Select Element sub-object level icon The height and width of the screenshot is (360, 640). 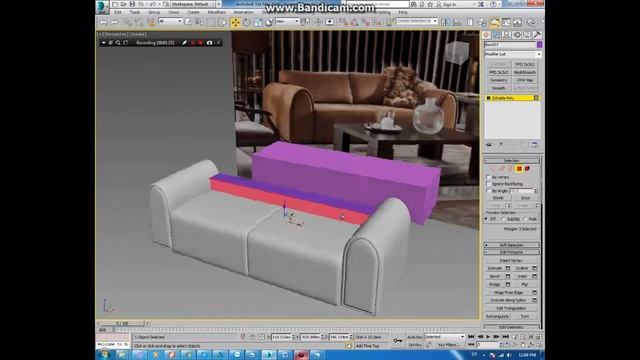pyautogui.click(x=527, y=169)
